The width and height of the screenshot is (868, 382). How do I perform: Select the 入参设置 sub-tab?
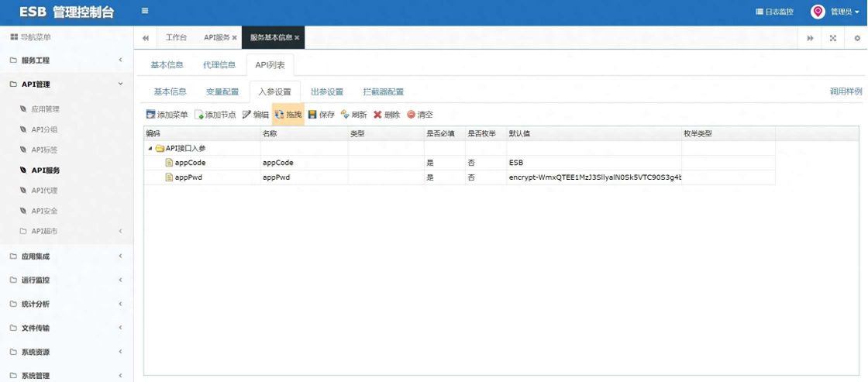[274, 91]
